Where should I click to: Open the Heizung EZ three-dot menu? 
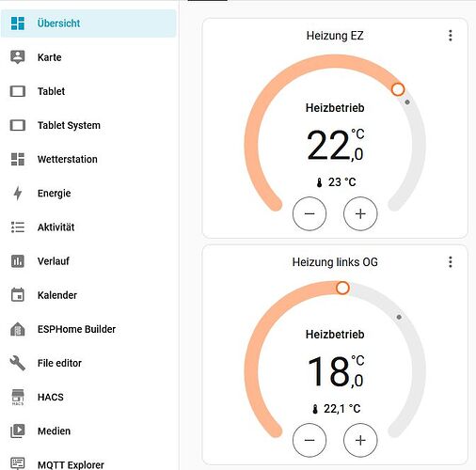[x=451, y=36]
